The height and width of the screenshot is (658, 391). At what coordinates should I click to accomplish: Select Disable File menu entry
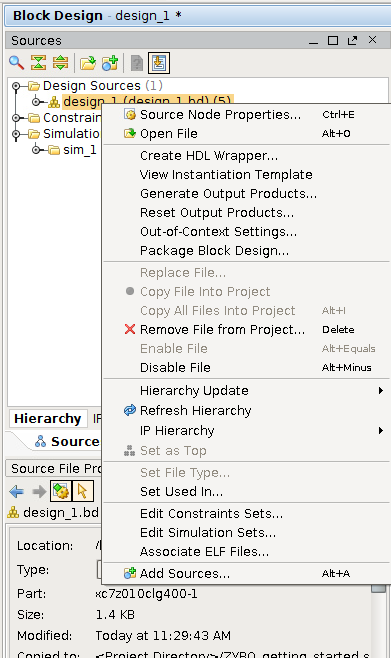tap(175, 367)
